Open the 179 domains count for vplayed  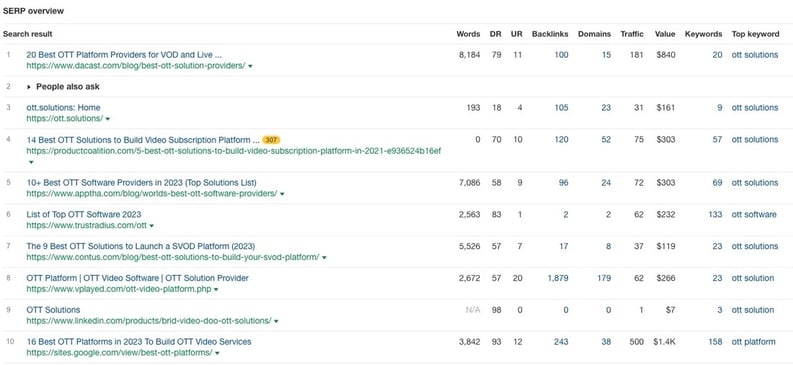pos(604,278)
